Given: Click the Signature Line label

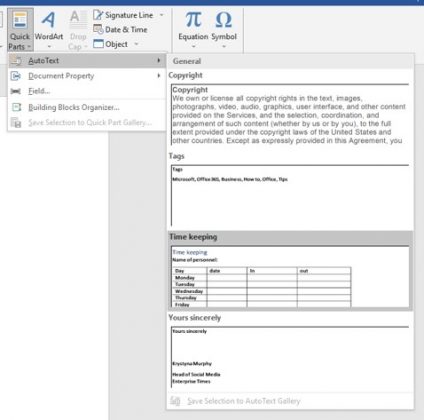Looking at the screenshot, I should 129,15.
